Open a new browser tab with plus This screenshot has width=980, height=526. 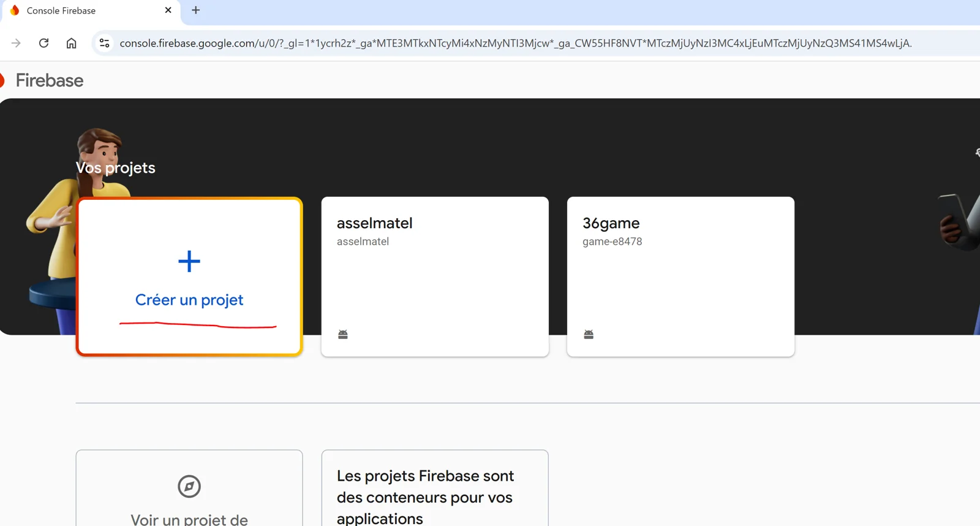coord(196,10)
